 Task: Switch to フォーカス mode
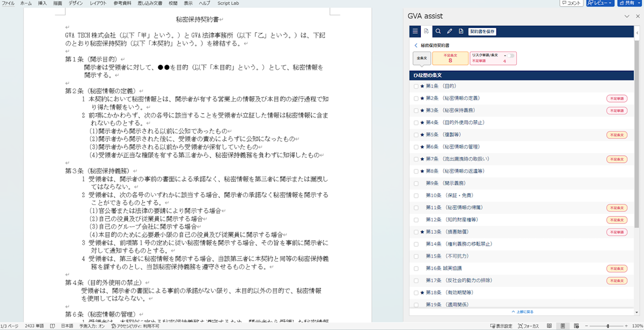528,326
